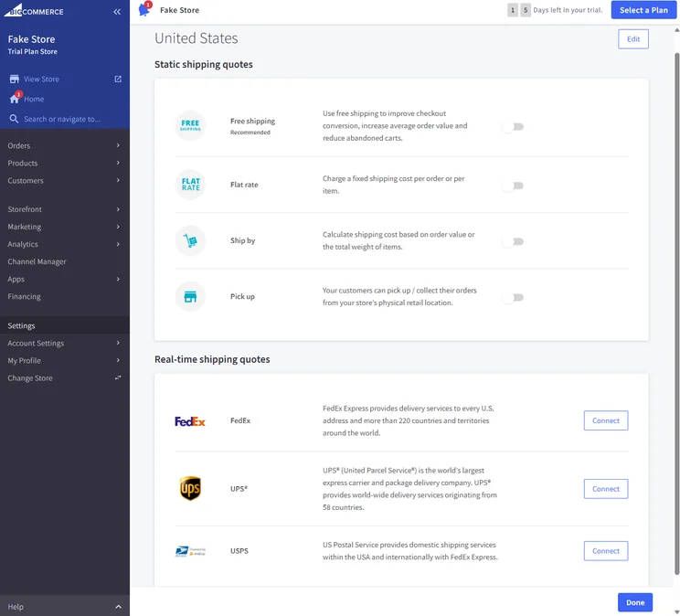Image resolution: width=680 pixels, height=616 pixels.
Task: Click the Flat rate label text
Action: click(x=244, y=185)
